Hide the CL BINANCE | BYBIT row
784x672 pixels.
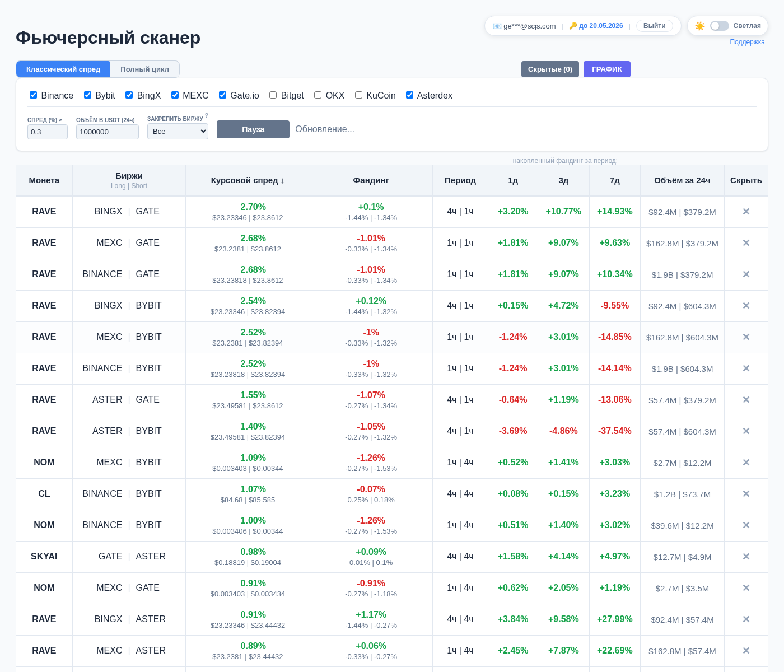point(746,494)
